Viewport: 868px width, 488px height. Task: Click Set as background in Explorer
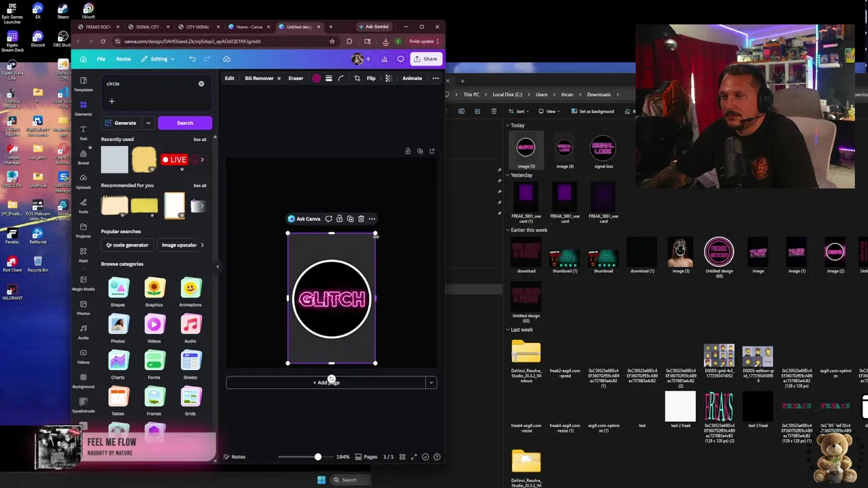pos(592,111)
